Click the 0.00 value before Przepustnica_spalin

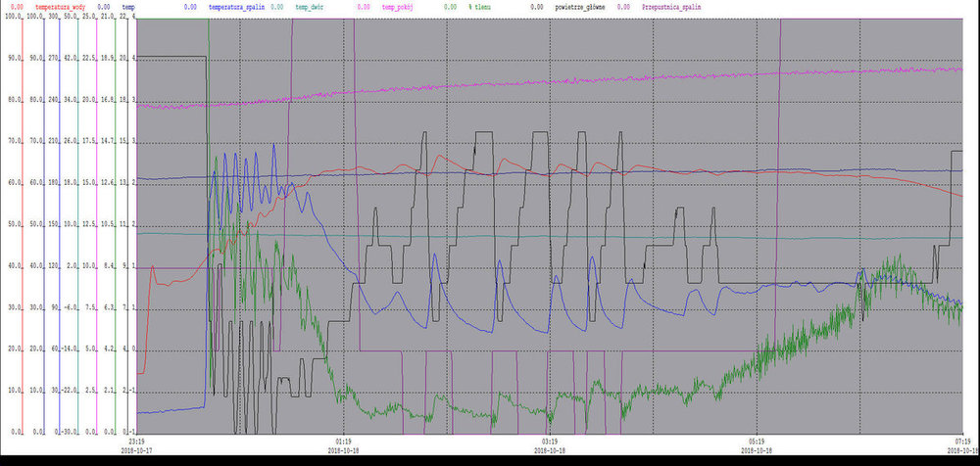pyautogui.click(x=623, y=6)
